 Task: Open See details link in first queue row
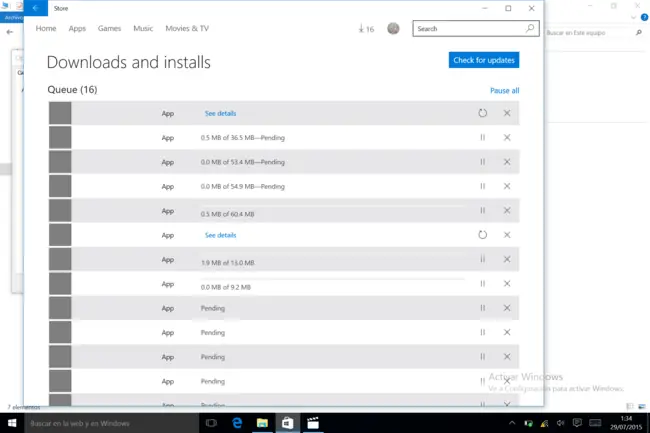click(x=221, y=114)
